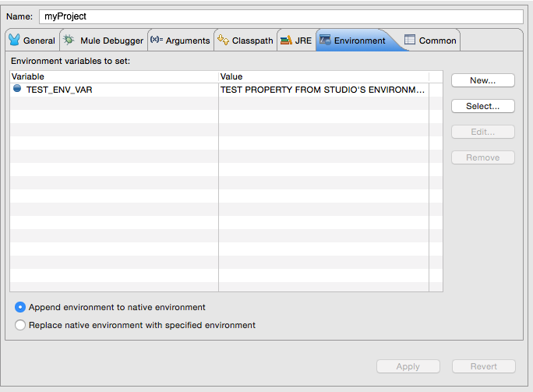Open the Classpath tab
The image size is (533, 392).
(252, 41)
